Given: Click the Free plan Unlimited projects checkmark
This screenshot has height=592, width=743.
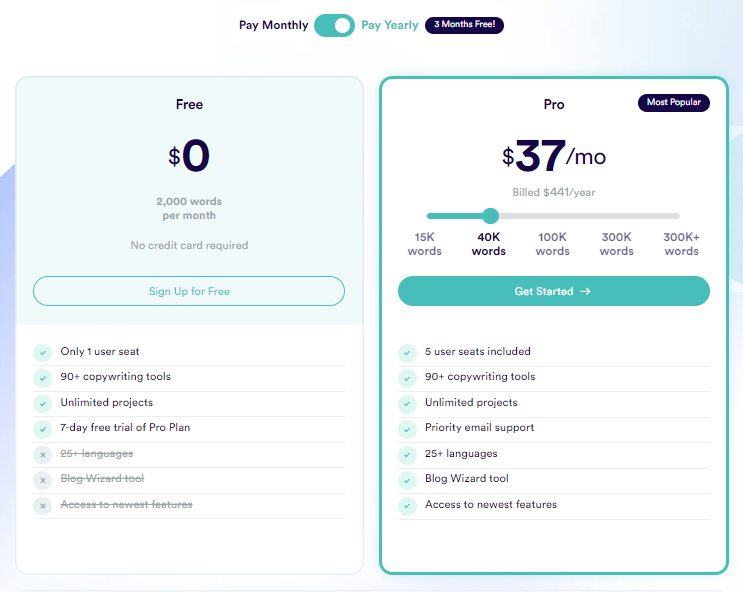Looking at the screenshot, I should (43, 403).
